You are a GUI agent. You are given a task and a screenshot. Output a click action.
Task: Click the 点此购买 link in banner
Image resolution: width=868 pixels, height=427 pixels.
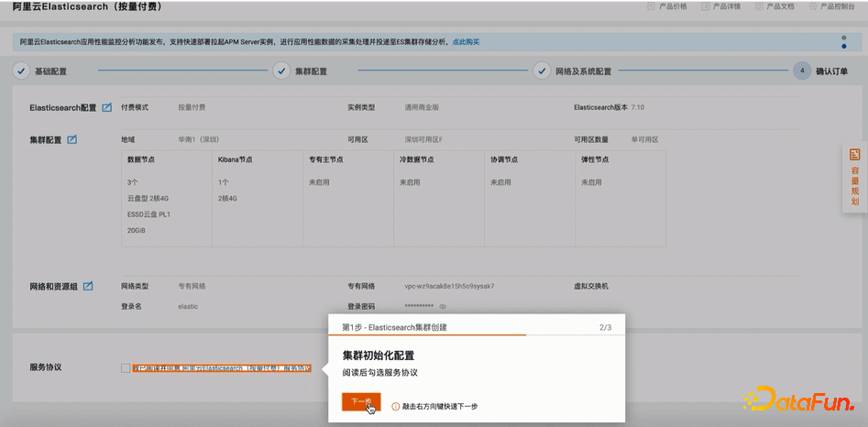tap(466, 42)
